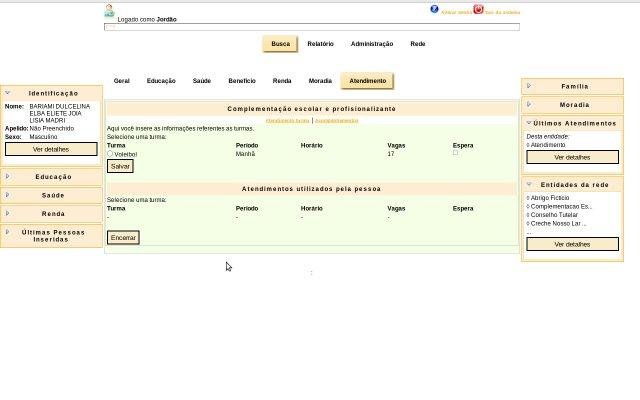The width and height of the screenshot is (640, 400).
Task: Expand the Família panel
Action: pyautogui.click(x=529, y=86)
